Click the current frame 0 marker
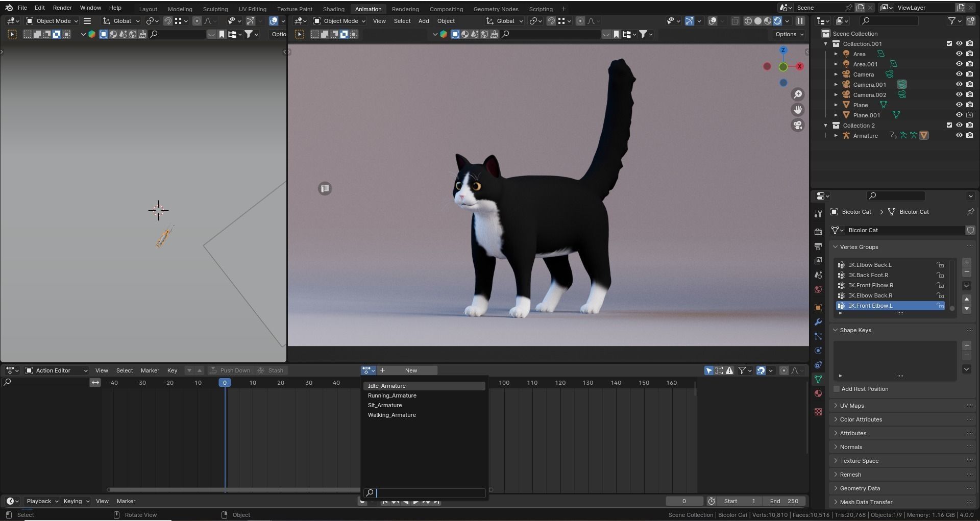The image size is (980, 521). pos(225,383)
